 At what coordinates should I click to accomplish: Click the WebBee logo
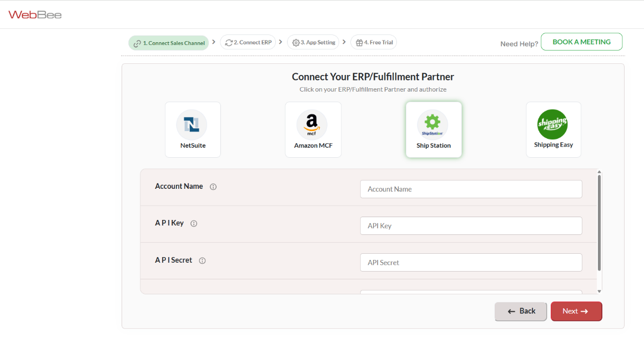click(x=35, y=15)
